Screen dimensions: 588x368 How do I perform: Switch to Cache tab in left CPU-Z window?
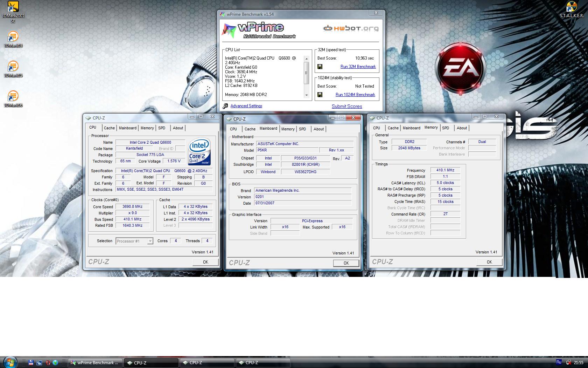pos(109,128)
